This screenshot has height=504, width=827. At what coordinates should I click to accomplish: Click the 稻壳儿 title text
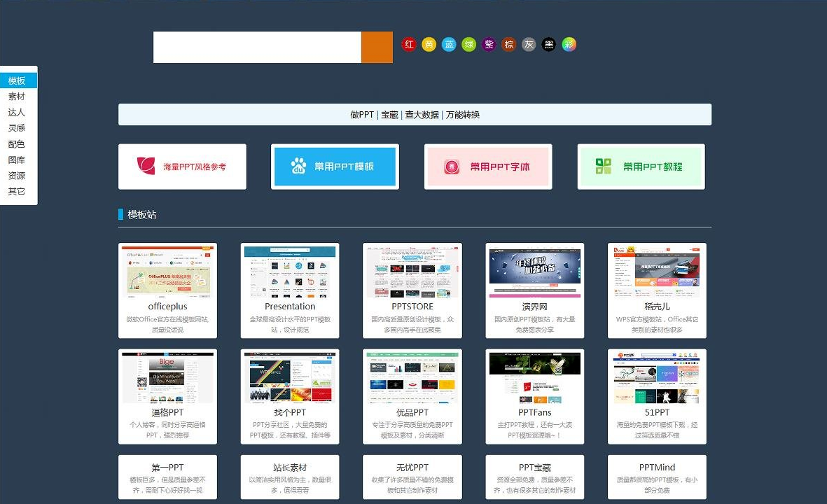pyautogui.click(x=657, y=307)
